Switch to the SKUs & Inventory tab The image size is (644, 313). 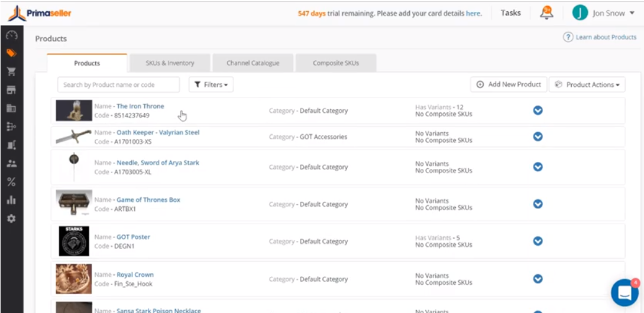pos(170,63)
